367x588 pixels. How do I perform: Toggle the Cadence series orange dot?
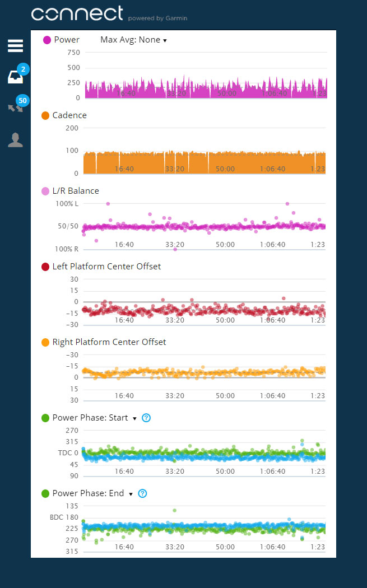(x=45, y=115)
